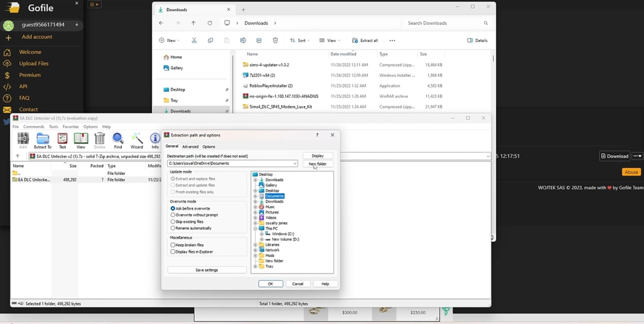Viewport: 644px width, 324px height.
Task: Click the Save settings button
Action: point(207,270)
